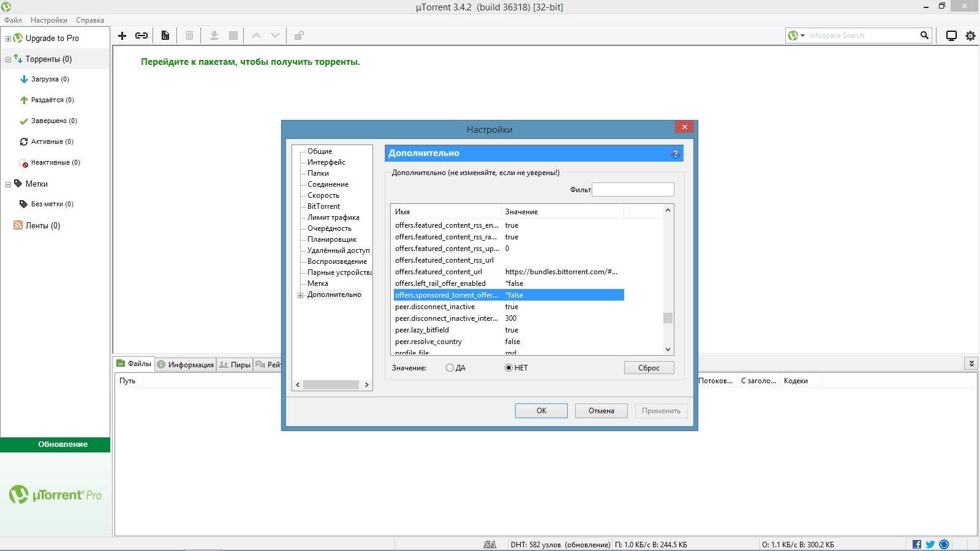Open the Настройки menu
Image resolution: width=980 pixels, height=551 pixels.
(x=49, y=20)
